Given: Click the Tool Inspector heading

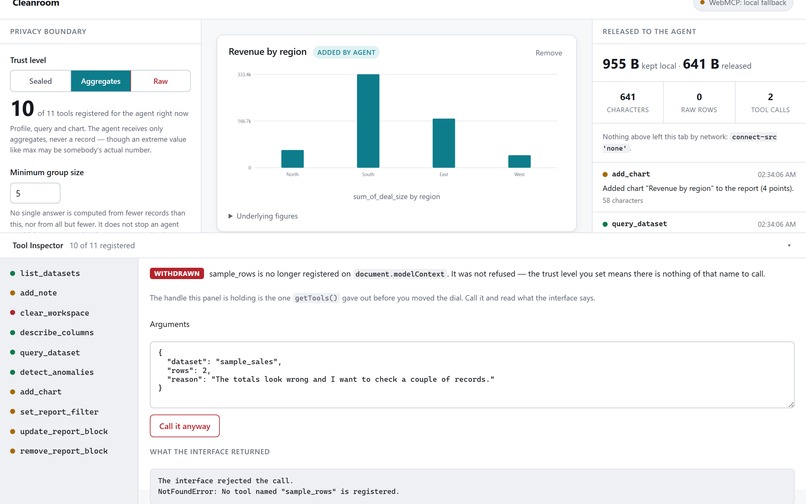Looking at the screenshot, I should [x=38, y=246].
